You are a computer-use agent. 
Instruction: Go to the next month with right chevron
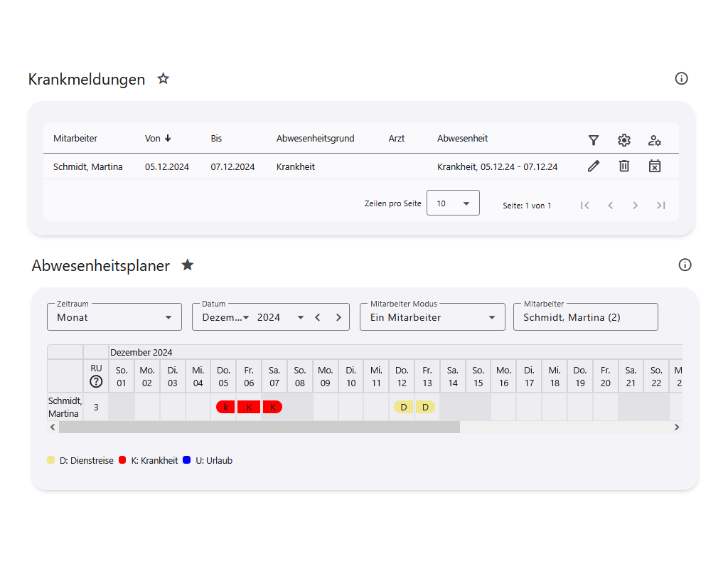coord(338,317)
